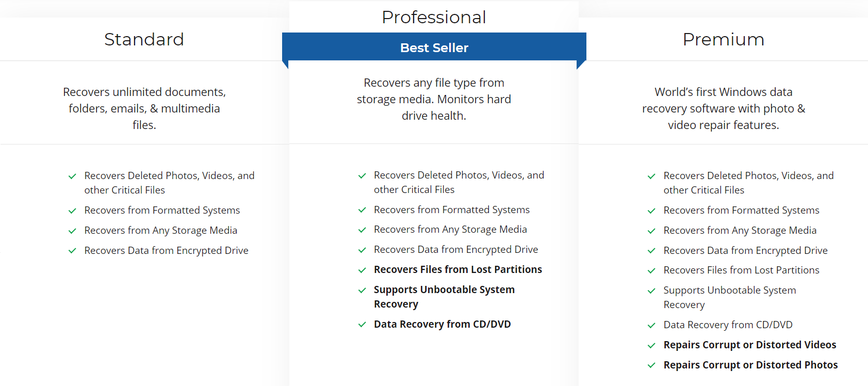Image resolution: width=868 pixels, height=386 pixels.
Task: Select the Professional plan heading
Action: coord(434,17)
